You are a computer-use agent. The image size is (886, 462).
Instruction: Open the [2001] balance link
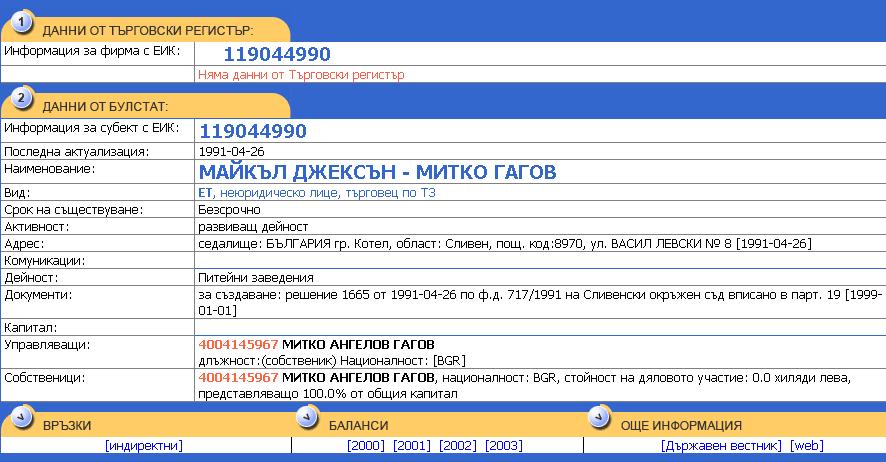pos(411,446)
